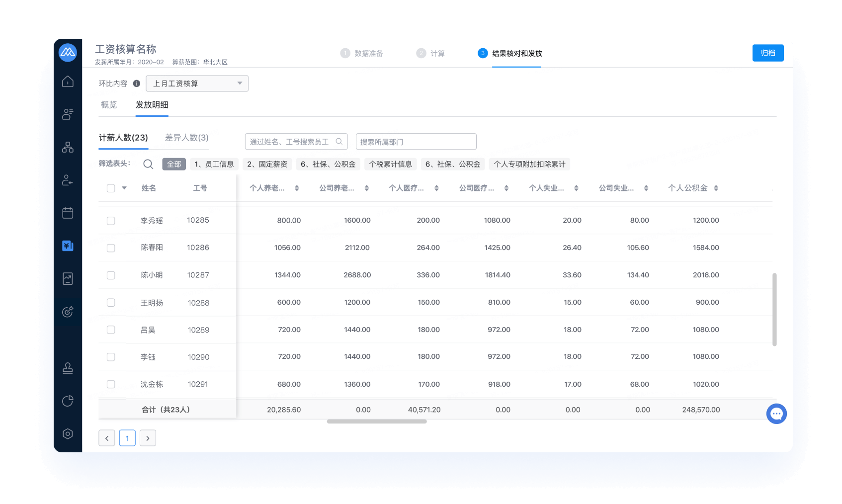Check the row for 陈春阳
This screenshot has width=842, height=504.
[x=111, y=248]
